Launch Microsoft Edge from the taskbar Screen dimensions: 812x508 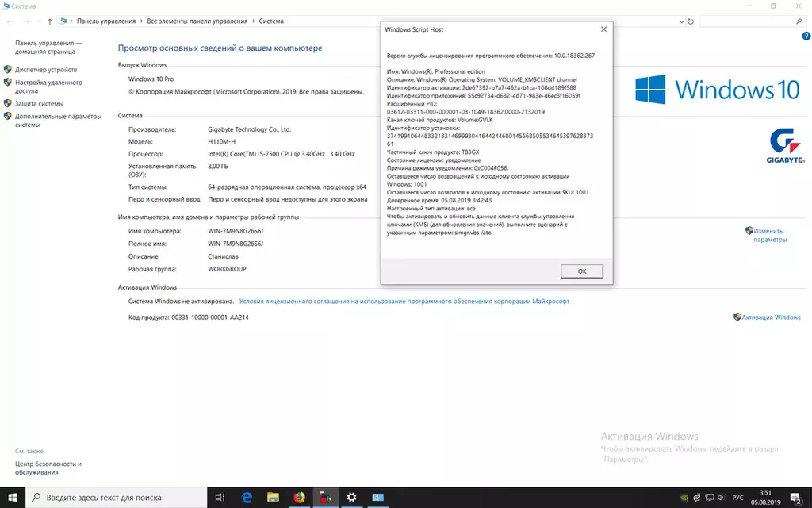click(247, 498)
